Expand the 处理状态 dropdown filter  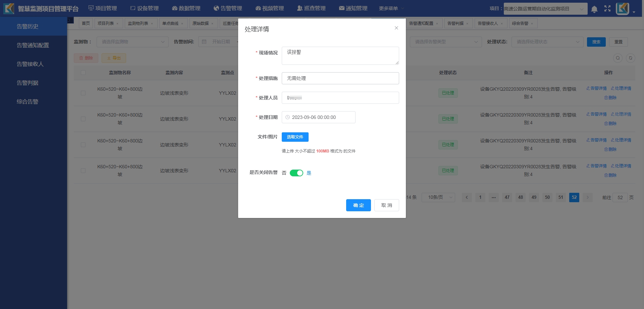[547, 42]
